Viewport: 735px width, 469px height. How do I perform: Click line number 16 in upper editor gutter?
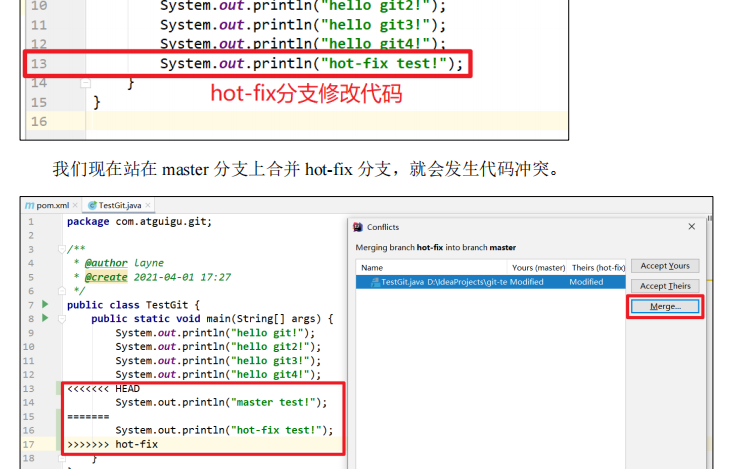(39, 121)
